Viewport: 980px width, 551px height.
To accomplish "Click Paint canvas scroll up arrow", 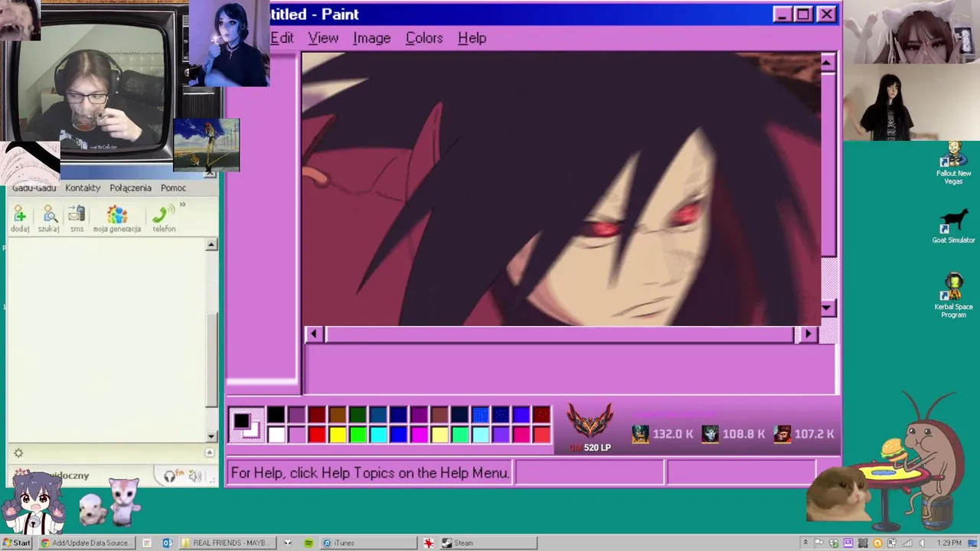I will pos(827,63).
